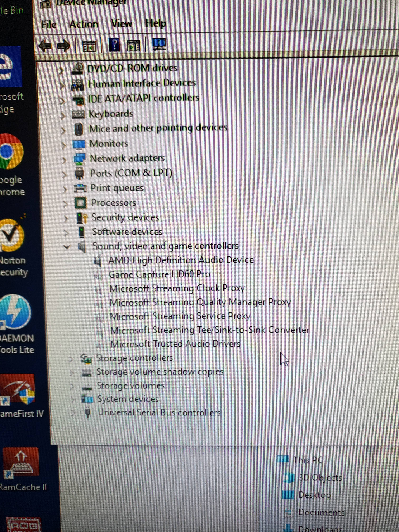Expand Universal Serial Bus controllers chevron
The width and height of the screenshot is (399, 532).
coord(73,413)
